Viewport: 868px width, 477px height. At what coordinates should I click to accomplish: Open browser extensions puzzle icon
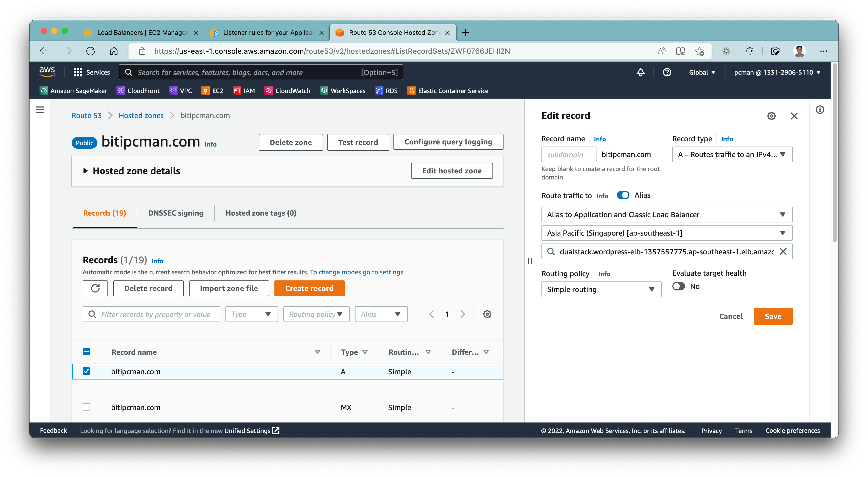pos(749,51)
